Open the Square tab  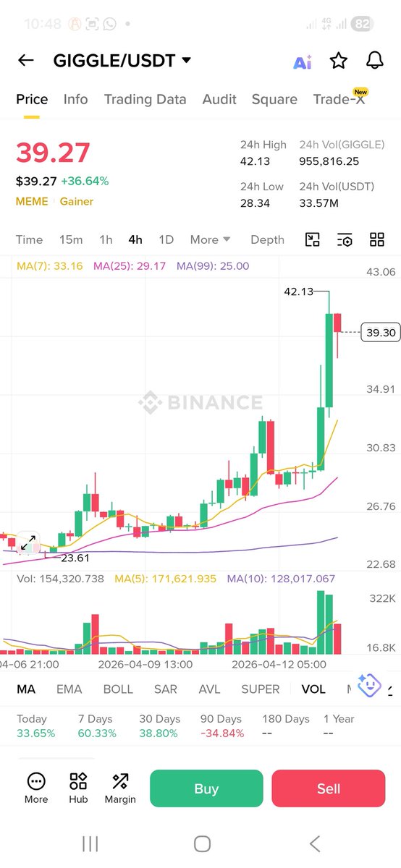[x=274, y=99]
